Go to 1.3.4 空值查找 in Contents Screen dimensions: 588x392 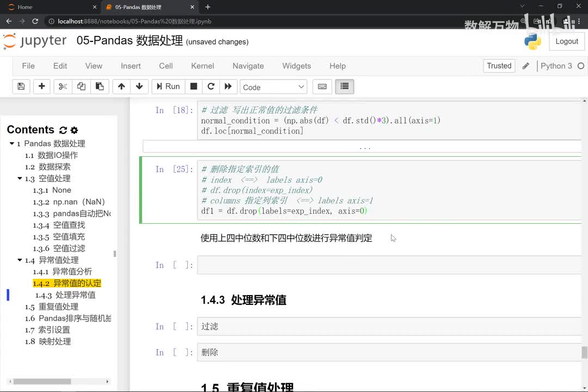pyautogui.click(x=59, y=225)
